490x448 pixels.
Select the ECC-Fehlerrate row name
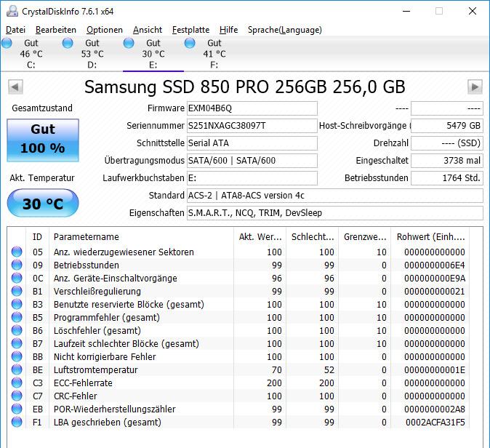tap(83, 383)
